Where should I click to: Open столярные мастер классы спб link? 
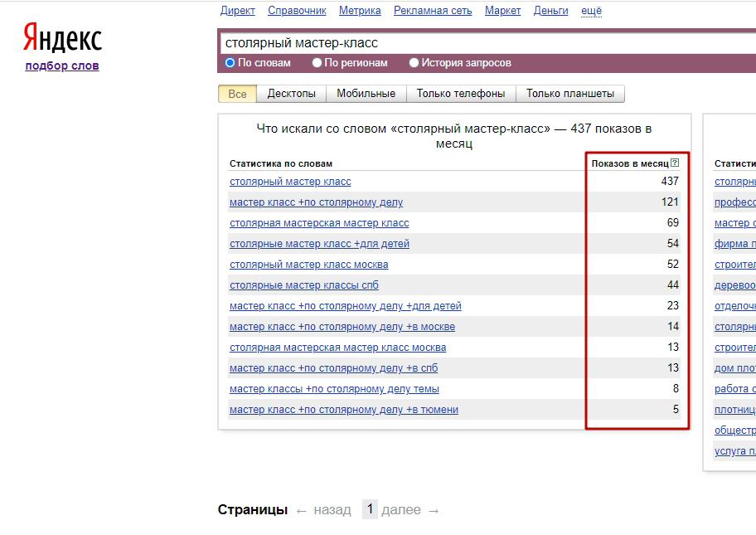point(303,285)
